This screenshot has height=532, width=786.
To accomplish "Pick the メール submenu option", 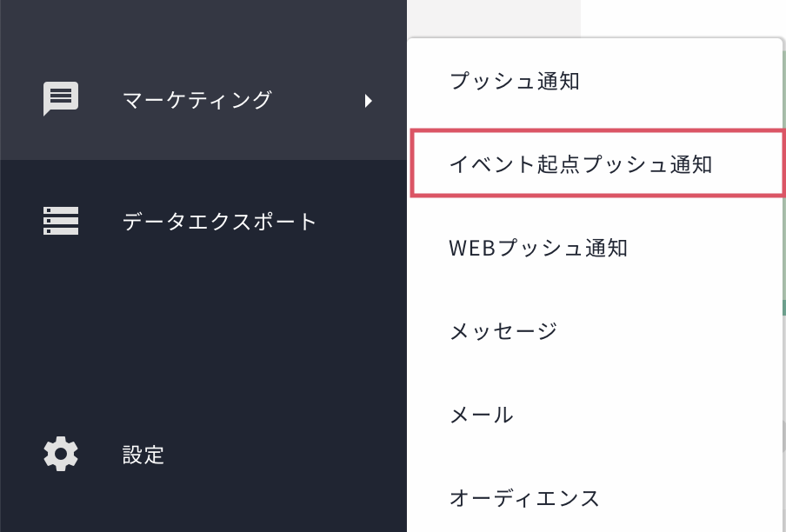I will tap(481, 415).
